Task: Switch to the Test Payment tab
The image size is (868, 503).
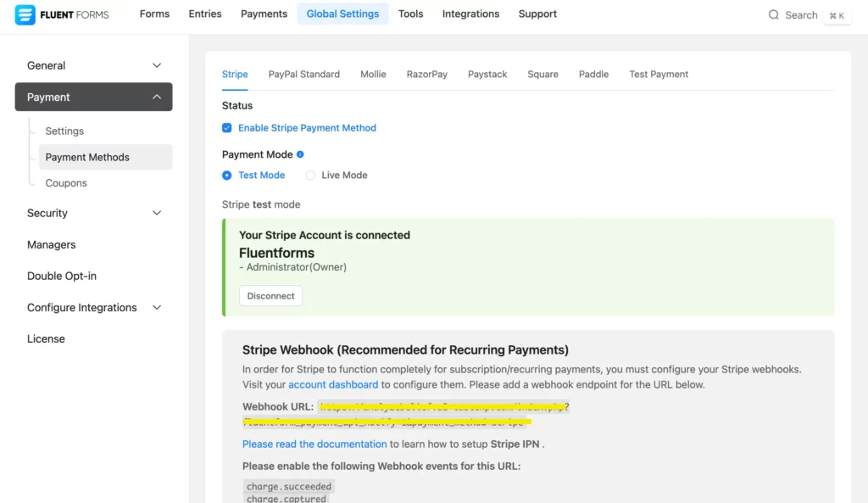Action: 658,75
